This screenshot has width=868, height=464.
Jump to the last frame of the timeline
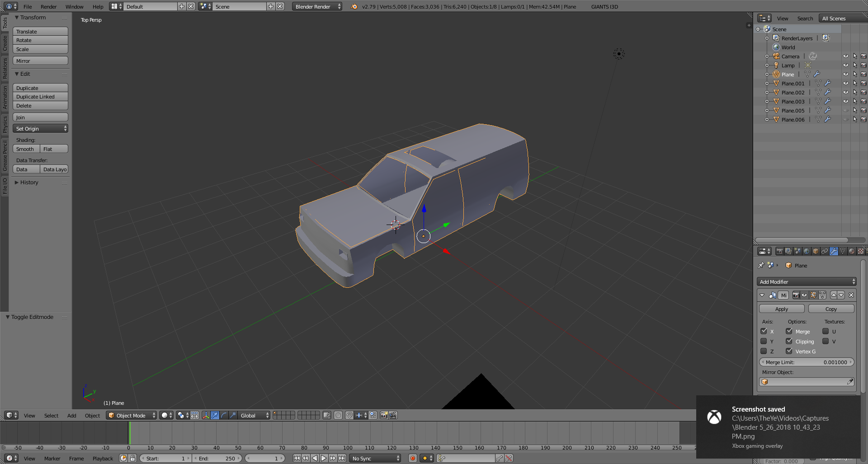342,458
